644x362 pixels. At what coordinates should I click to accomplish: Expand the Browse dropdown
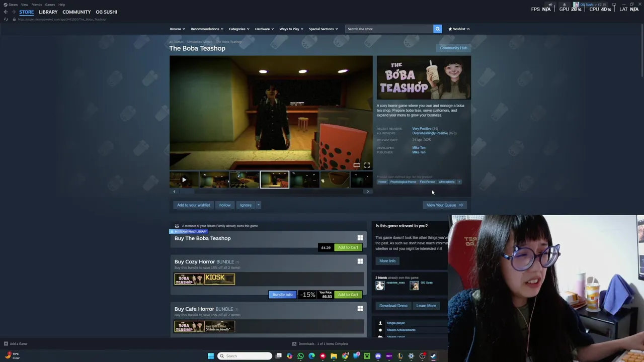[177, 29]
